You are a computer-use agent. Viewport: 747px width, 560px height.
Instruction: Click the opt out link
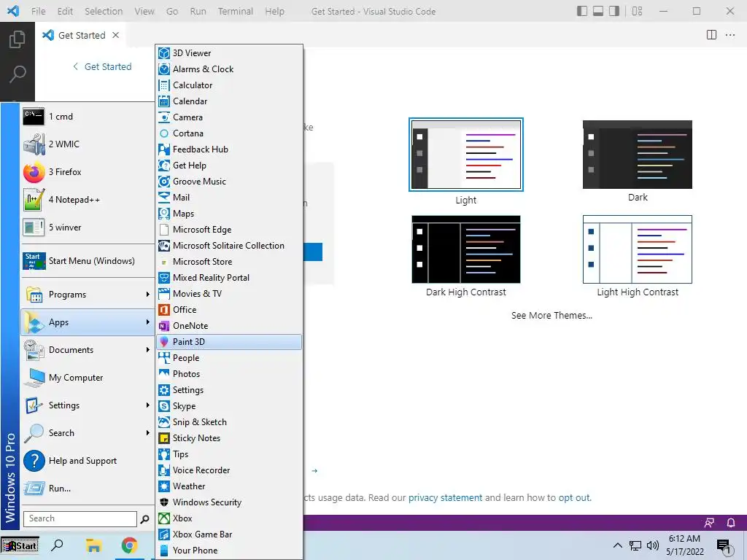[x=574, y=497]
